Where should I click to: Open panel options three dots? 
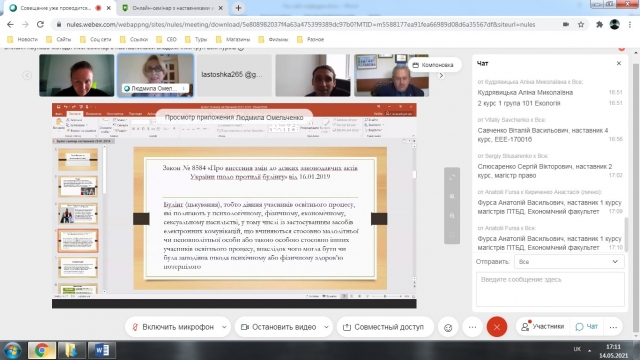click(x=613, y=327)
